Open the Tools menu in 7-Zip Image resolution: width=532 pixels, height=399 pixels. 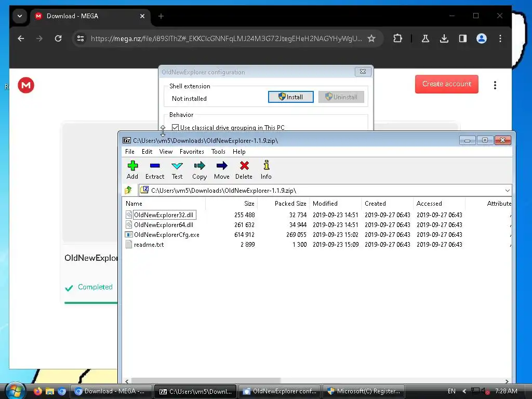pos(218,152)
